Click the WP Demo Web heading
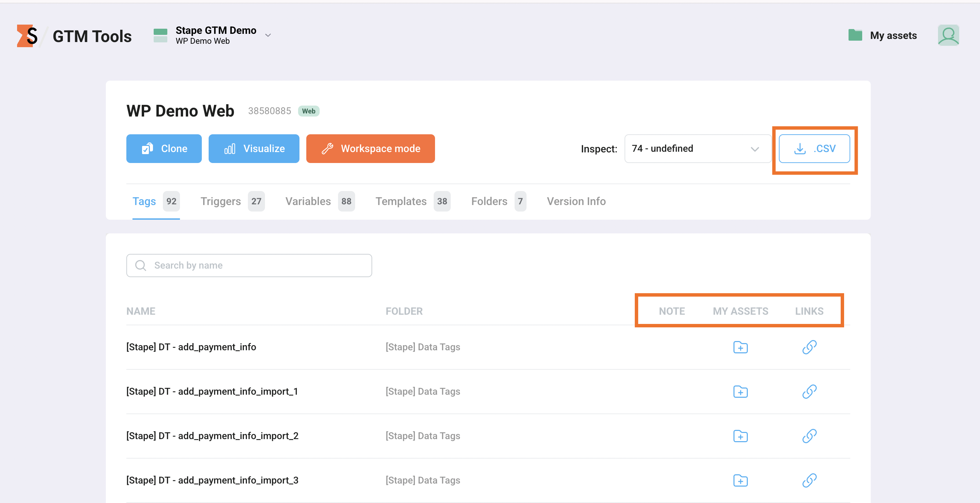 (x=180, y=111)
